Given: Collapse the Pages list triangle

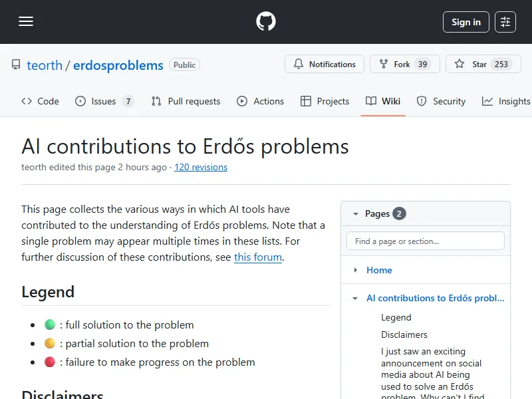Looking at the screenshot, I should coord(356,214).
